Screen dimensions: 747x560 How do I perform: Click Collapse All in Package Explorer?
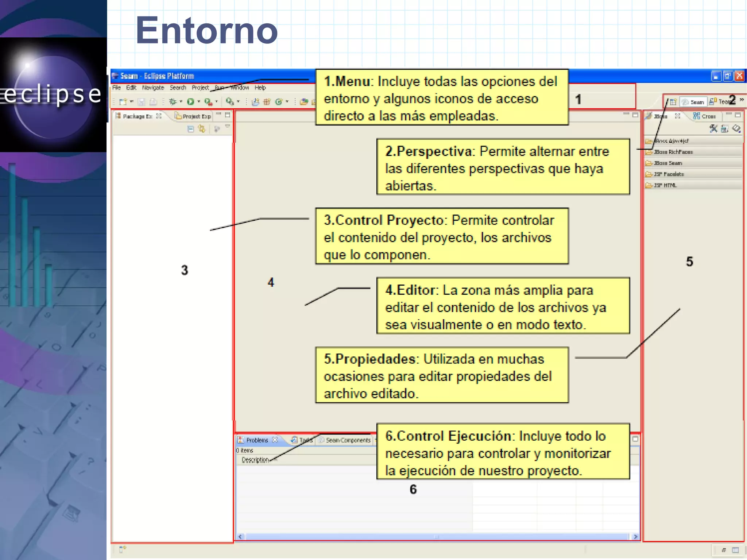(190, 129)
